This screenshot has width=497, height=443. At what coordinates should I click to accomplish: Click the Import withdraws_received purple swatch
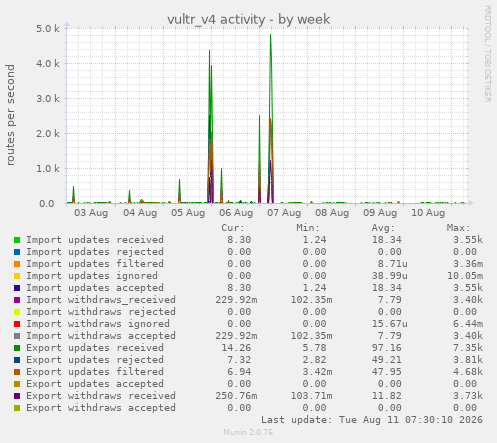[17, 300]
